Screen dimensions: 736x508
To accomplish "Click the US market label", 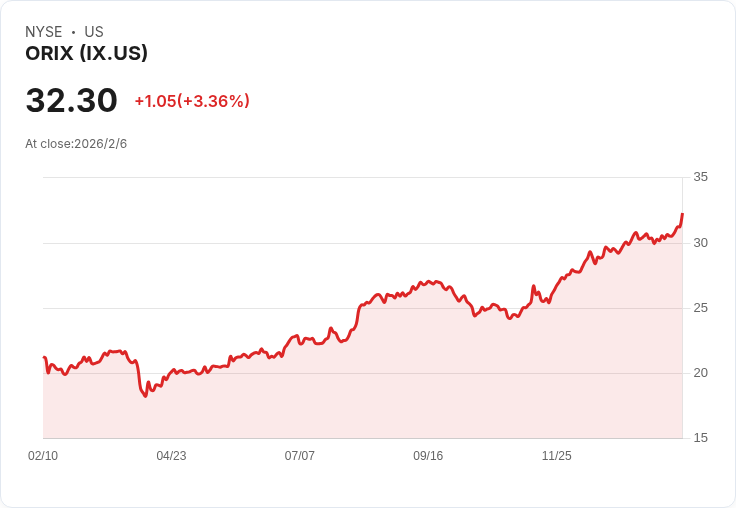I will click(x=94, y=32).
